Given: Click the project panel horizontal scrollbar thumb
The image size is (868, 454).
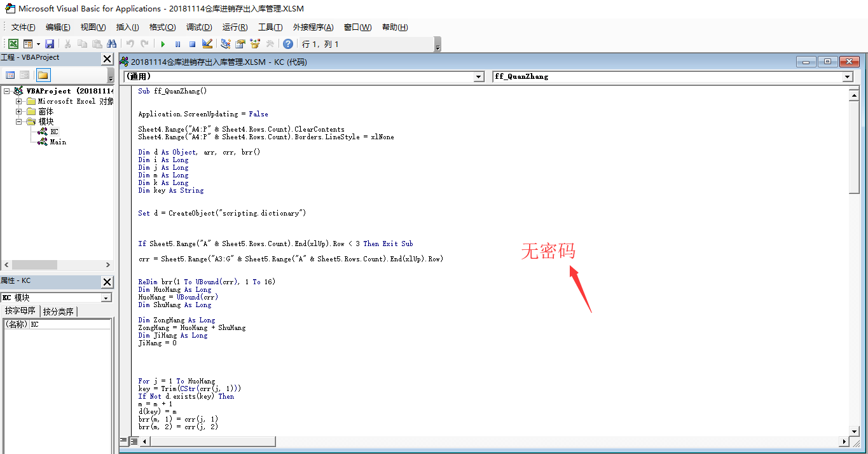Looking at the screenshot, I should pos(34,265).
